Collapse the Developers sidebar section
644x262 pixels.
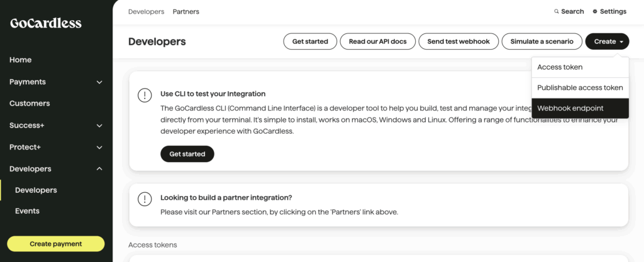99,169
